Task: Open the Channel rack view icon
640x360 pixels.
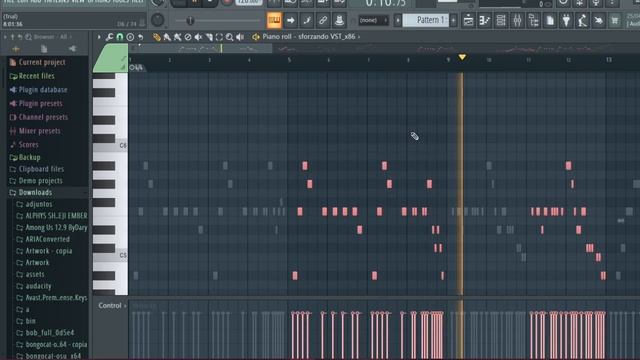Action: [501, 20]
